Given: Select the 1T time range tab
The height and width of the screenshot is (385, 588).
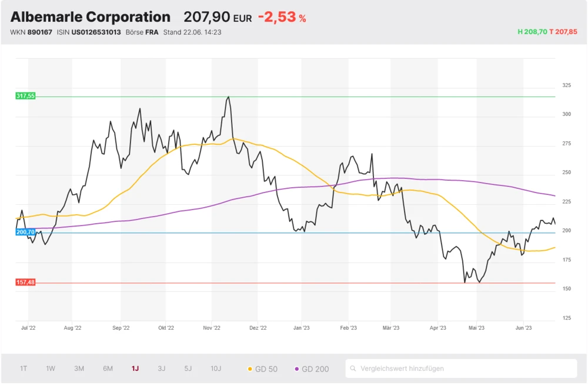Looking at the screenshot, I should coord(24,369).
